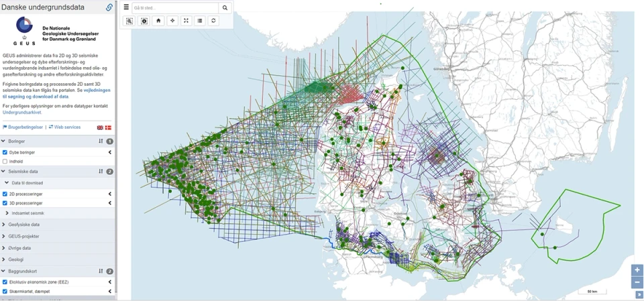Viewport: 644px width, 301px height.
Task: Copy link via chain icon in header
Action: coord(109,7)
